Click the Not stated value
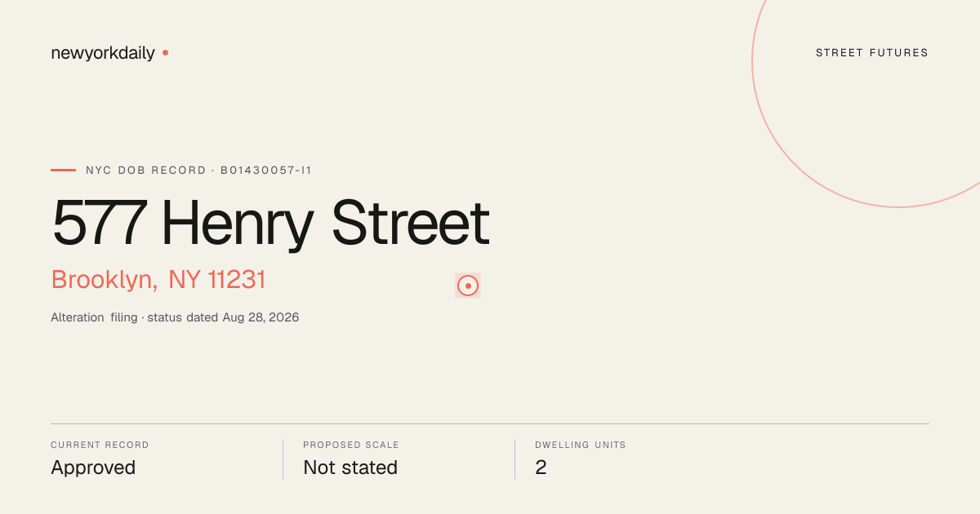 coord(350,467)
